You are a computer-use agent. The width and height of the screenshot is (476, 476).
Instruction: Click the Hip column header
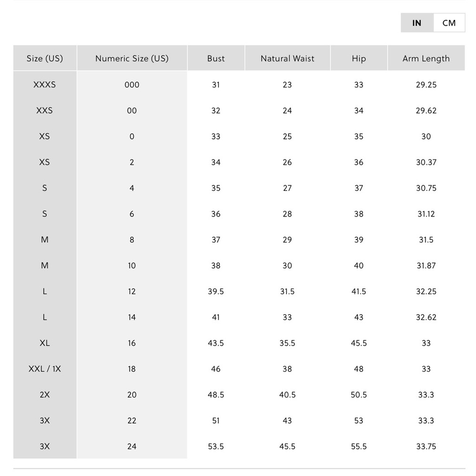[359, 59]
